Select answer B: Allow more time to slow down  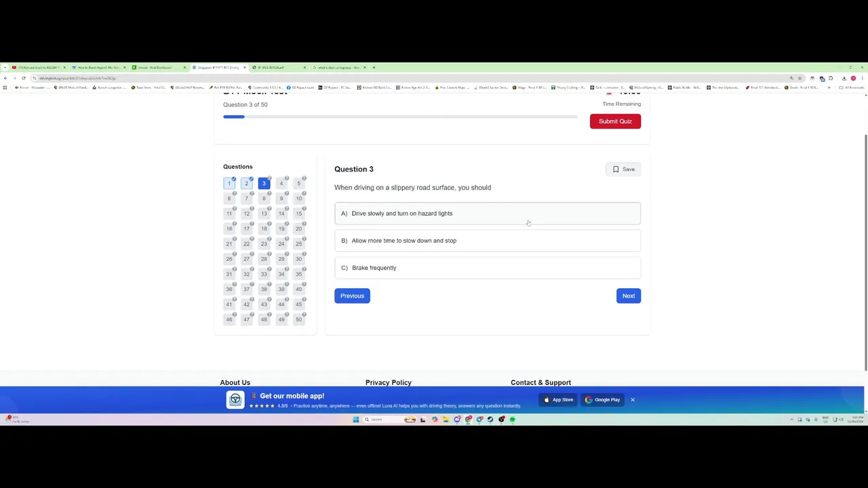click(488, 241)
